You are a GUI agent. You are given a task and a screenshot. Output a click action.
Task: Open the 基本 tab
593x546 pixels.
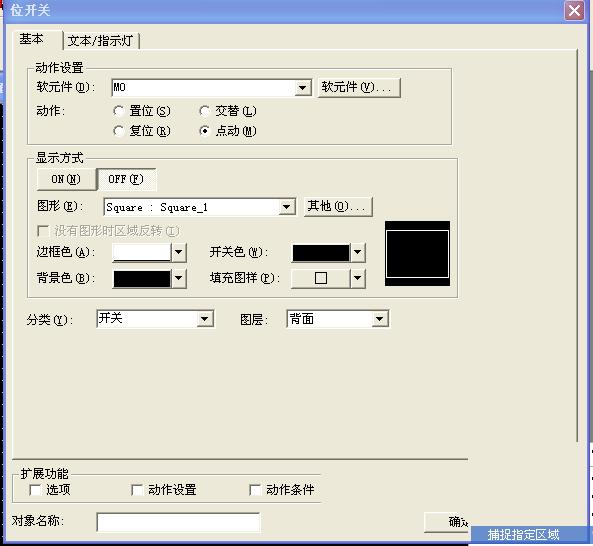coord(32,39)
